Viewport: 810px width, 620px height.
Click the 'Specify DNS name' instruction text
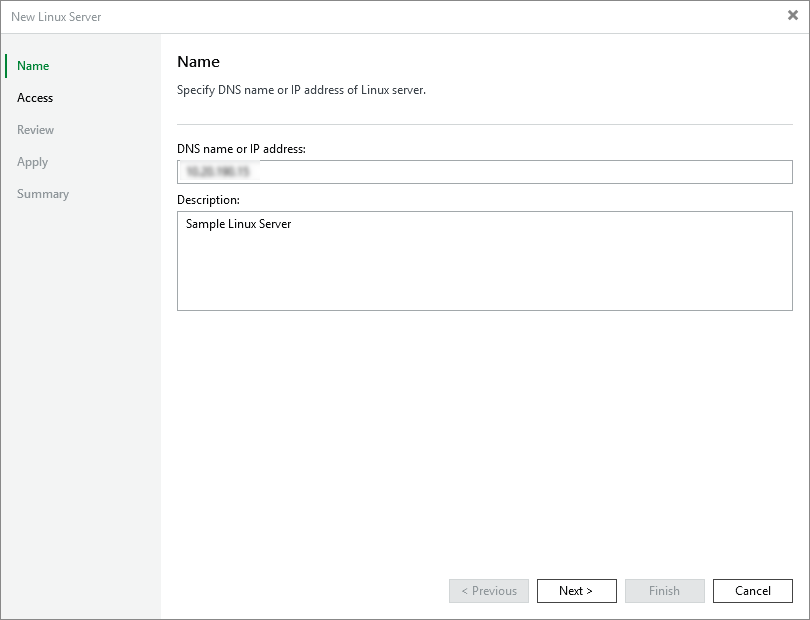coord(301,90)
